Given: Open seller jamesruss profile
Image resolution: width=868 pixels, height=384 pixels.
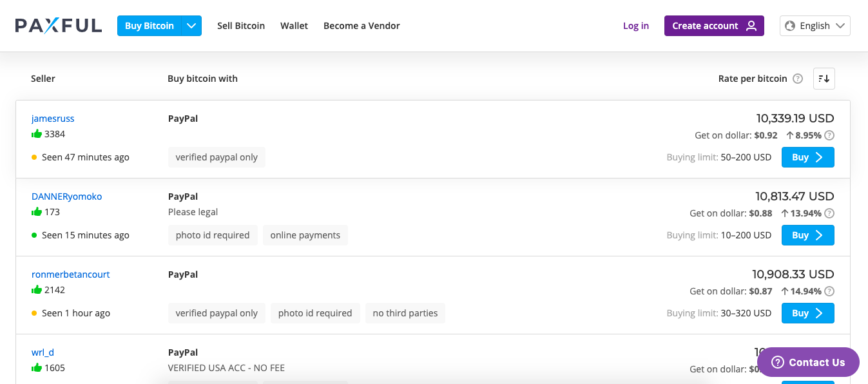Looking at the screenshot, I should pyautogui.click(x=53, y=119).
